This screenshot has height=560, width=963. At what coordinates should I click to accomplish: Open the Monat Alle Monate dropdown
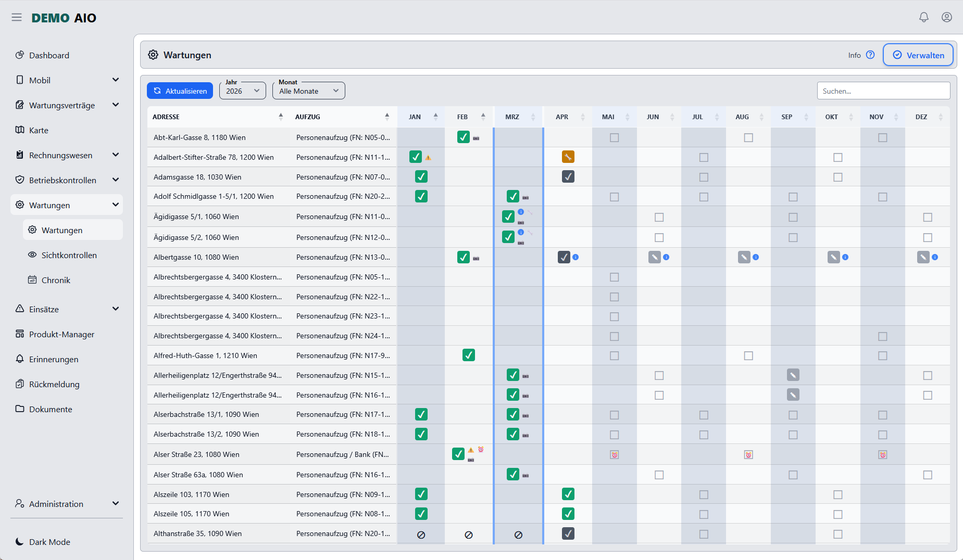pos(309,91)
